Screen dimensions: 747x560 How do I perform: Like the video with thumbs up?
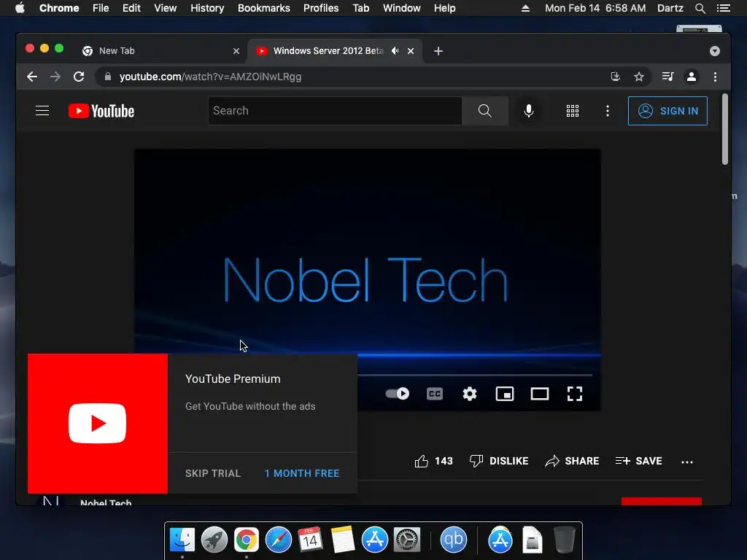433,461
